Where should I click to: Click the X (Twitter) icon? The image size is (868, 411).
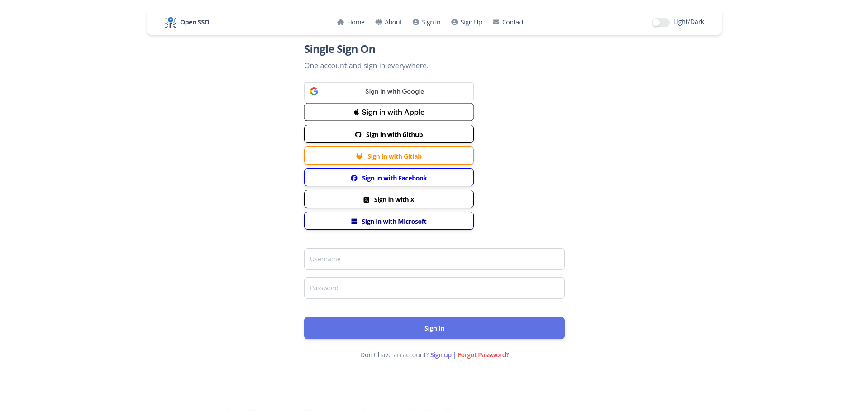tap(367, 199)
